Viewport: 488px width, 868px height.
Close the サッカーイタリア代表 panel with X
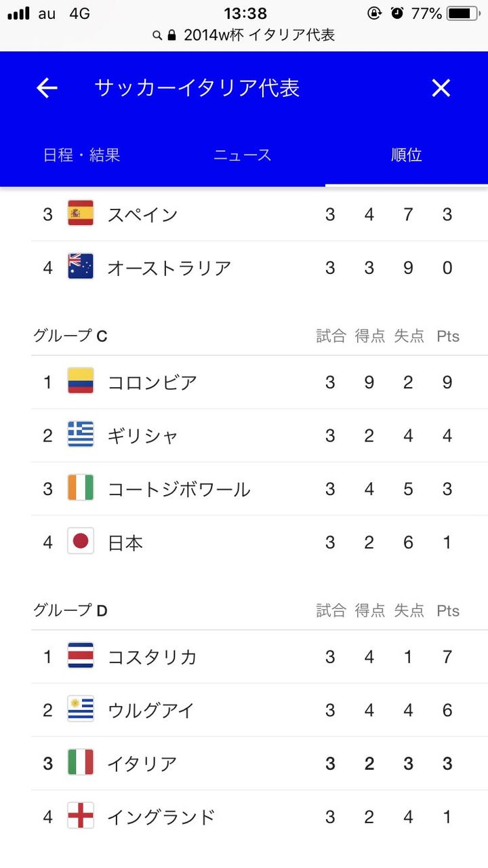[x=441, y=87]
